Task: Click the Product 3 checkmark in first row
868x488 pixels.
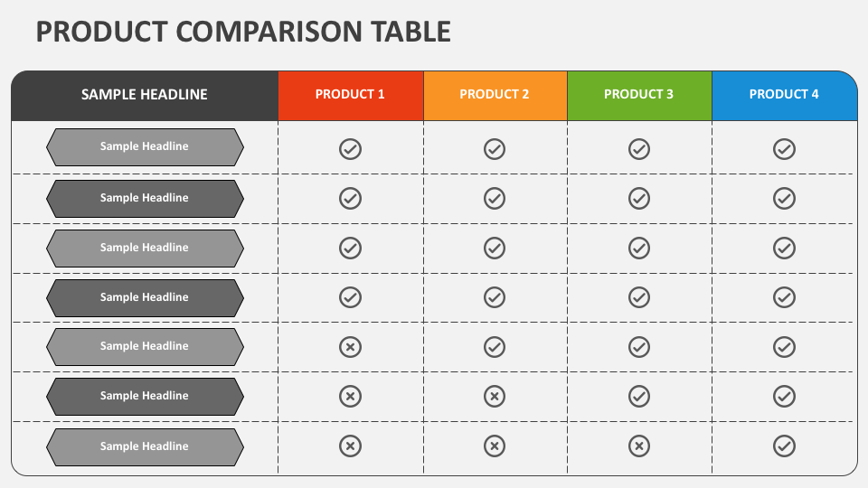Action: tap(639, 149)
